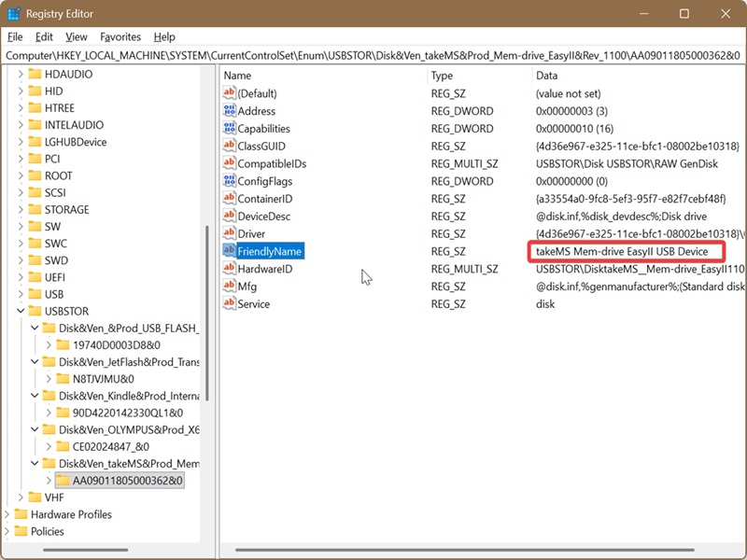Screen dimensions: 747x560
Task: Click the icon beside the Service value
Action: (229, 304)
